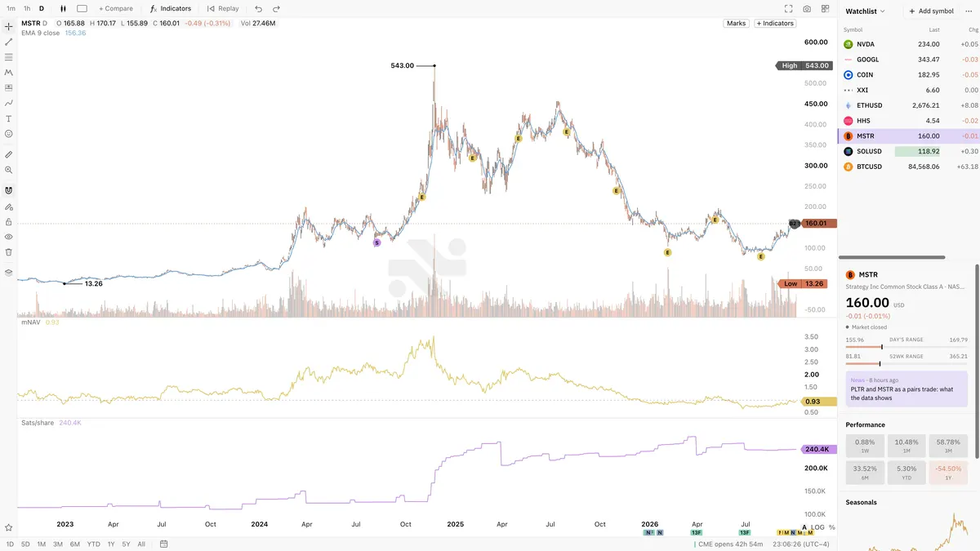Screen dimensions: 980x551
Task: Undo the last chart action
Action: (x=259, y=9)
